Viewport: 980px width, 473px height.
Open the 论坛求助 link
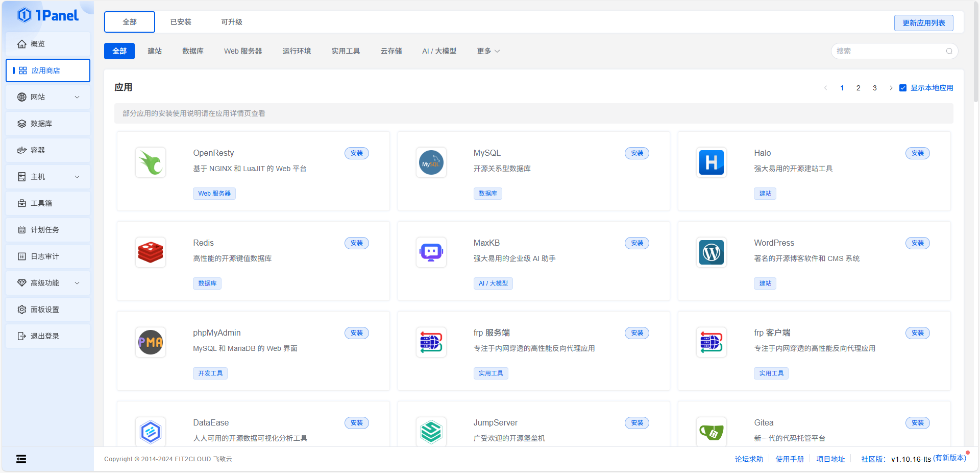click(749, 459)
